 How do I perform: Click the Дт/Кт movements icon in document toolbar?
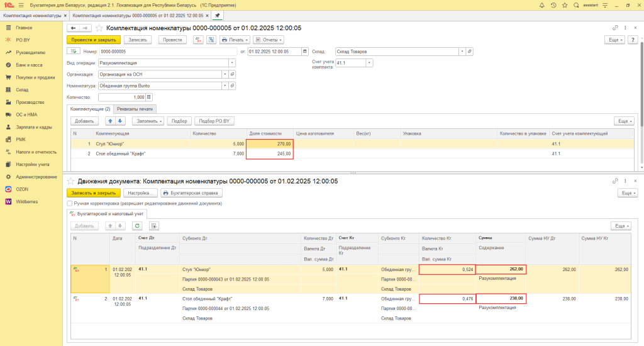pos(198,40)
